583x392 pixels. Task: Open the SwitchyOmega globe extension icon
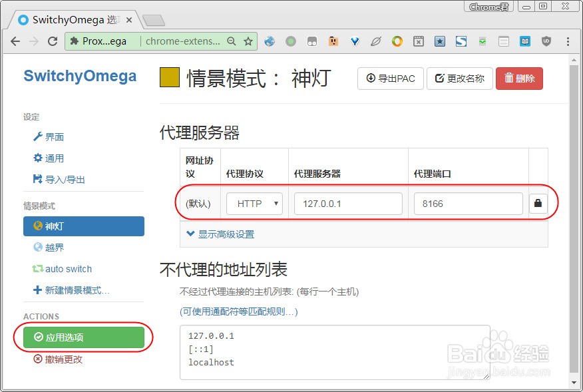tap(270, 41)
